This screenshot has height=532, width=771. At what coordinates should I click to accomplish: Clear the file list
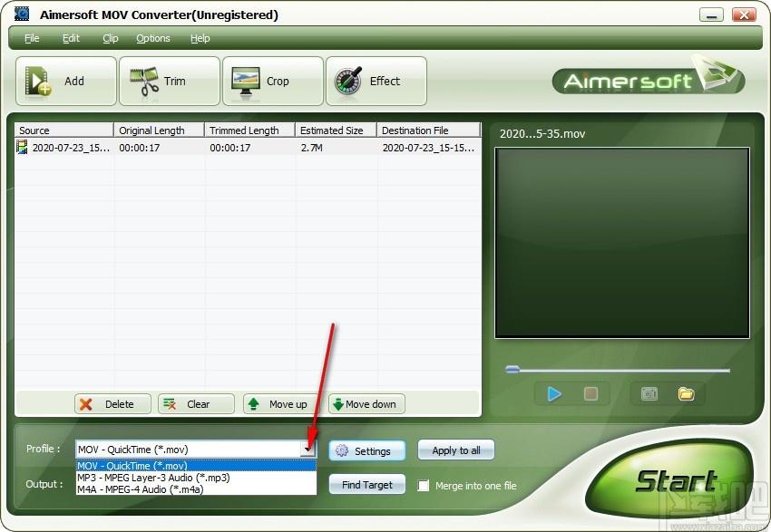tap(196, 404)
